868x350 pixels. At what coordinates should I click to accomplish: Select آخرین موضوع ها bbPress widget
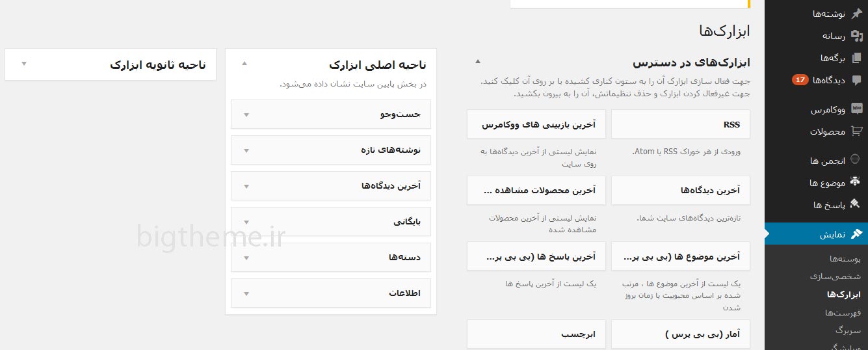(680, 256)
